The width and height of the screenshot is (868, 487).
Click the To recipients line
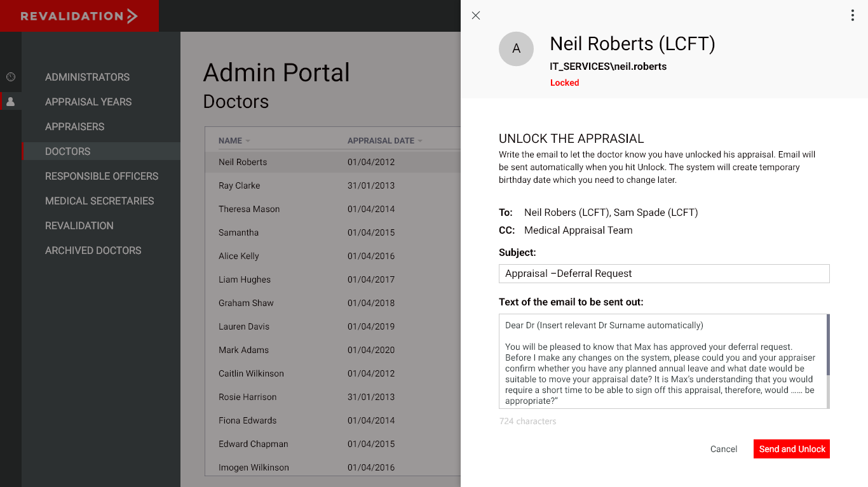[x=599, y=213]
